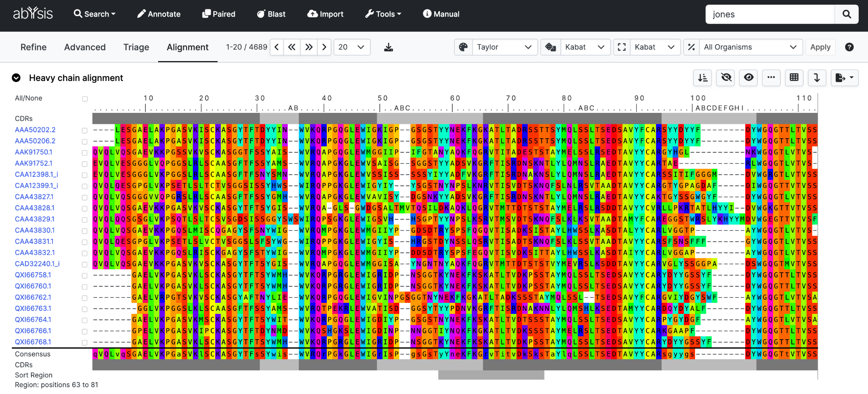Open the Paired page
Image resolution: width=868 pixels, height=394 pixels.
point(219,14)
